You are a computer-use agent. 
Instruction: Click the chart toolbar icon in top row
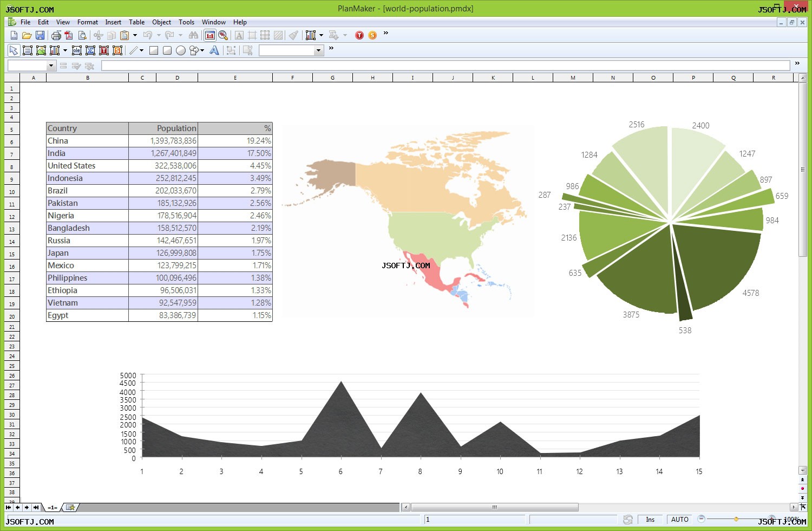coord(311,35)
